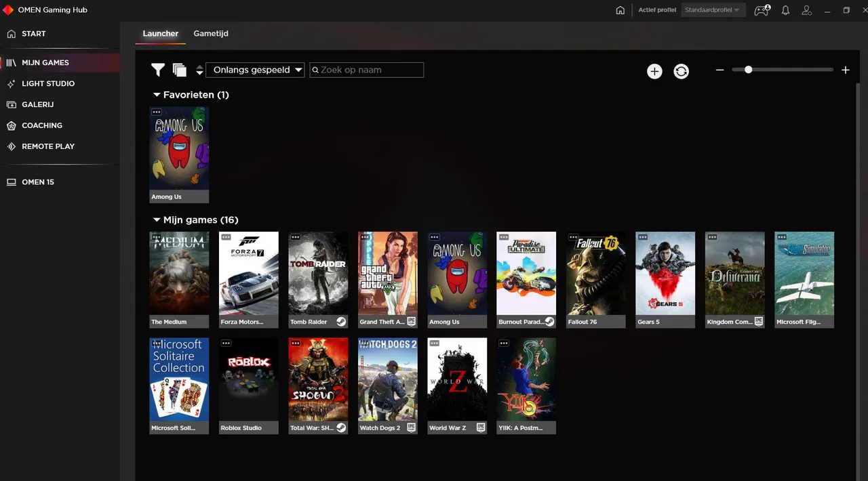Increase tile size with the plus icon
Viewport: 868px width, 481px height.
846,70
